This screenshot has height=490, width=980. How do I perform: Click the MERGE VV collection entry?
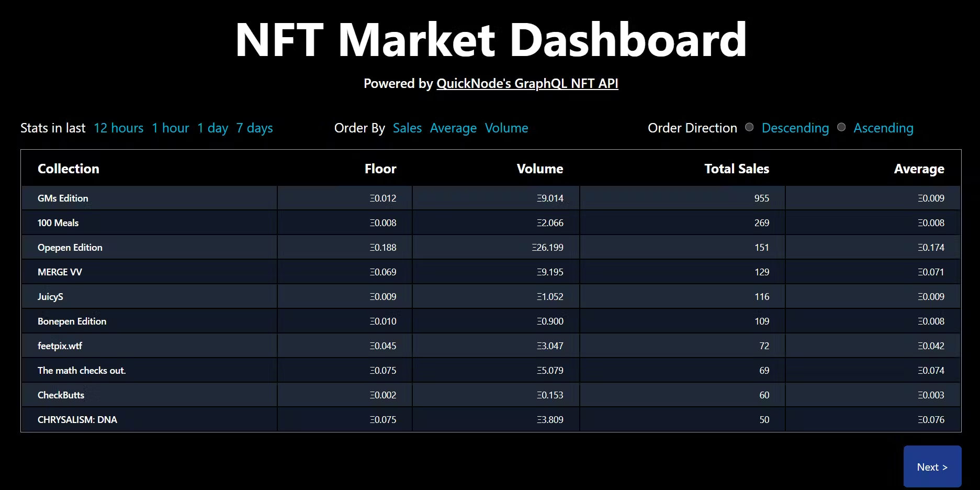(60, 272)
